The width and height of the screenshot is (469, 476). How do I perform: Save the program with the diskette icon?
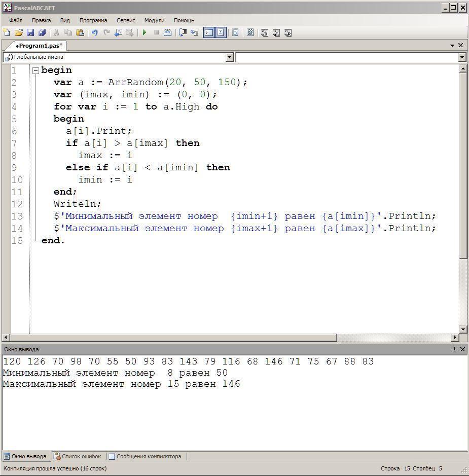point(30,33)
